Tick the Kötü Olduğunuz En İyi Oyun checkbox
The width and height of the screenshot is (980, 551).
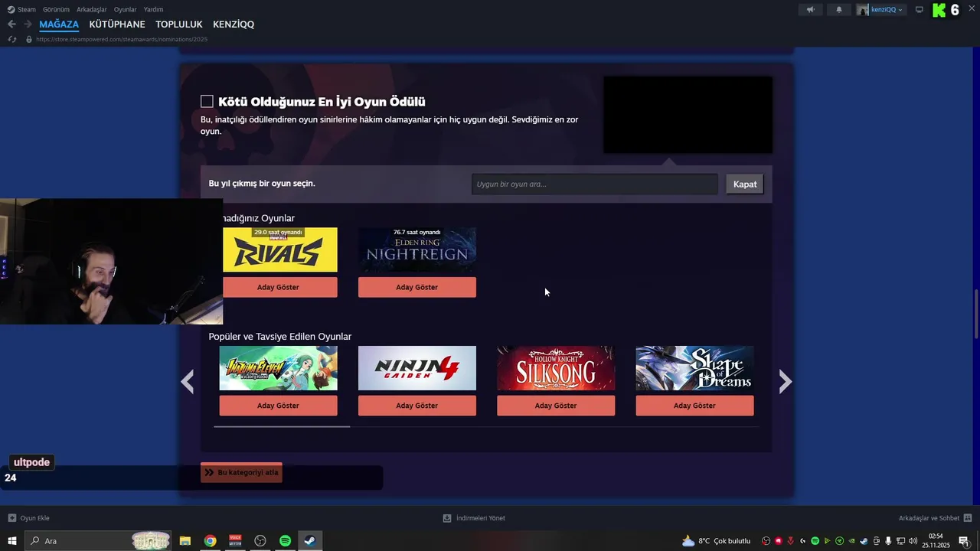point(207,102)
